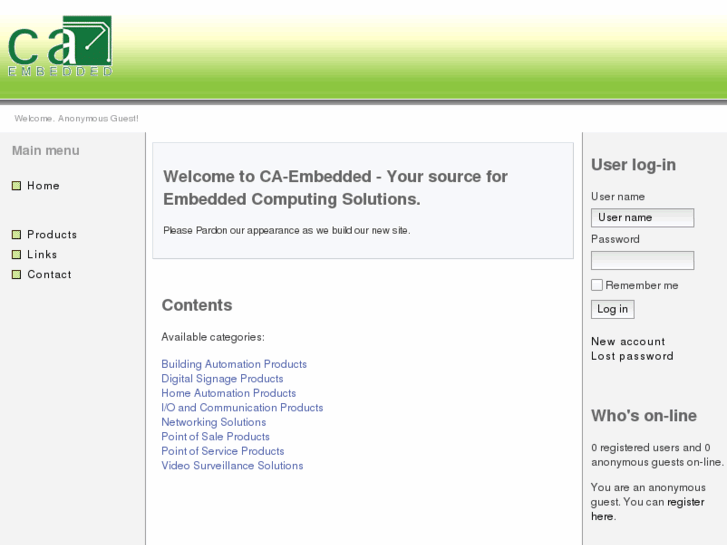727x545 pixels.
Task: Open Point of Sale Products category
Action: pos(216,437)
